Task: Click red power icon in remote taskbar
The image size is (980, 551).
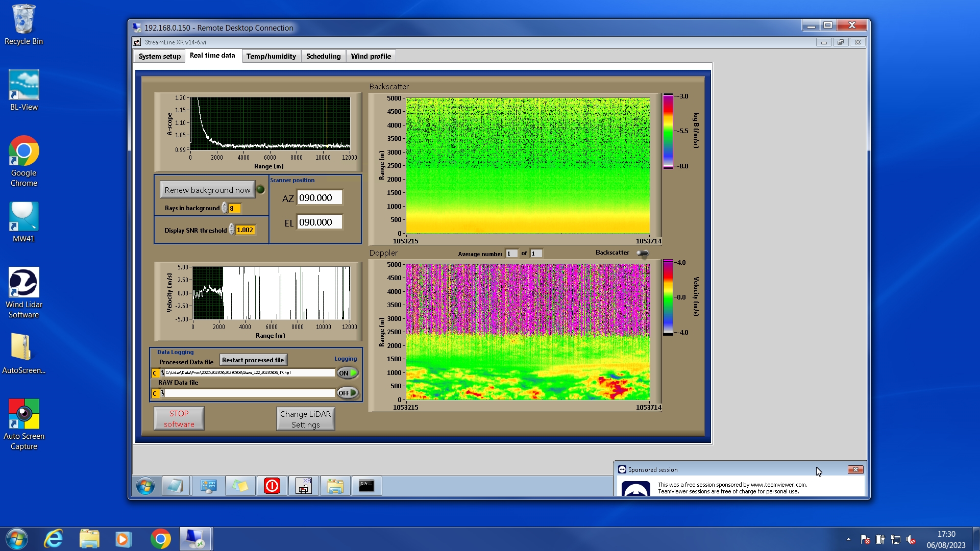Action: (272, 486)
